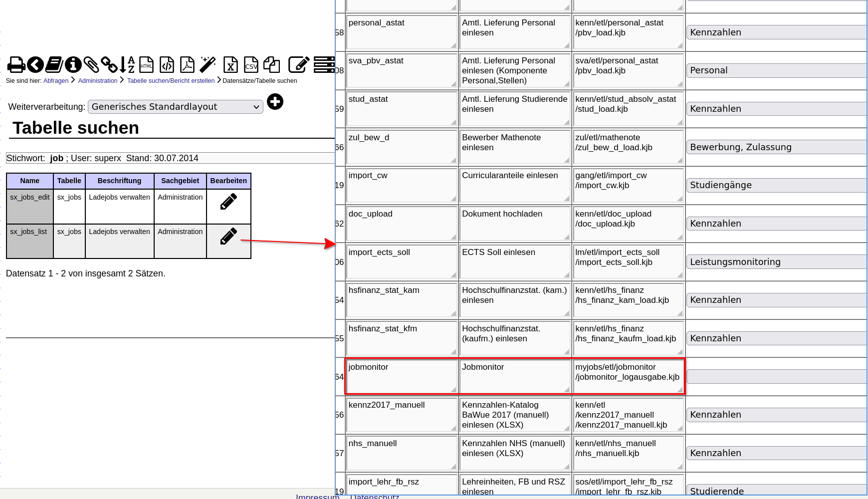Screen dimensions: 868x499
Task: Sort with the A-Z sort icon
Action: click(128, 65)
